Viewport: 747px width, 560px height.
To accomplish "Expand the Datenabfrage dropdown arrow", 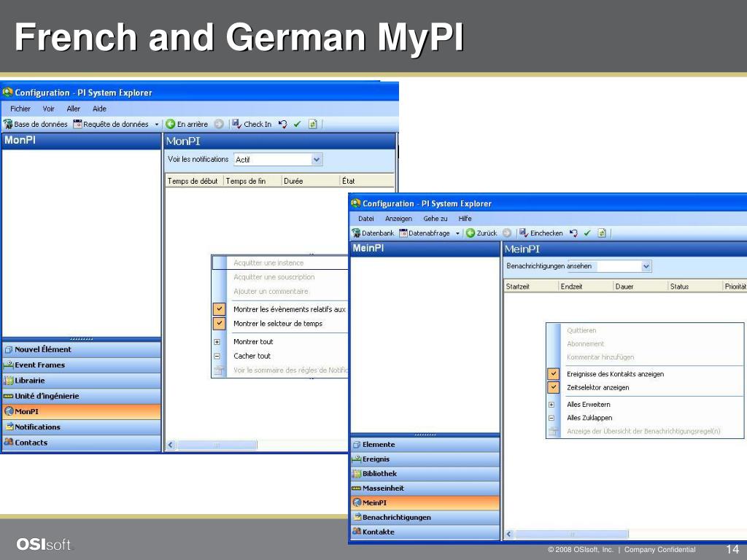I will pyautogui.click(x=457, y=233).
